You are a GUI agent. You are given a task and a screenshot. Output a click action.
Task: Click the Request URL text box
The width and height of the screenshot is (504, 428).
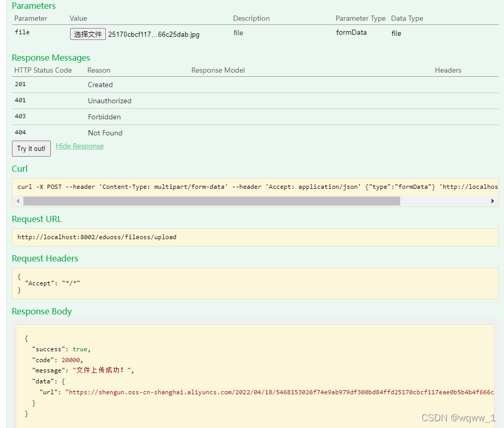pos(255,237)
